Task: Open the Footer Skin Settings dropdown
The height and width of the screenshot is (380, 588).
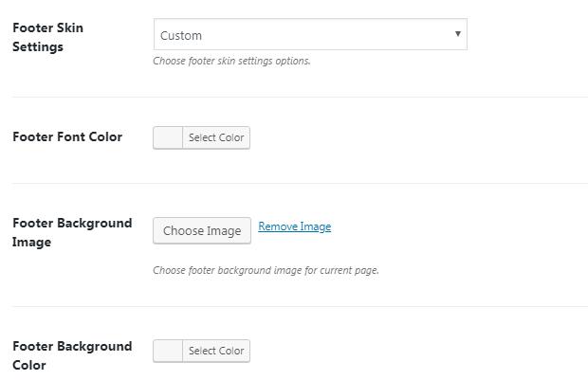Action: point(309,35)
